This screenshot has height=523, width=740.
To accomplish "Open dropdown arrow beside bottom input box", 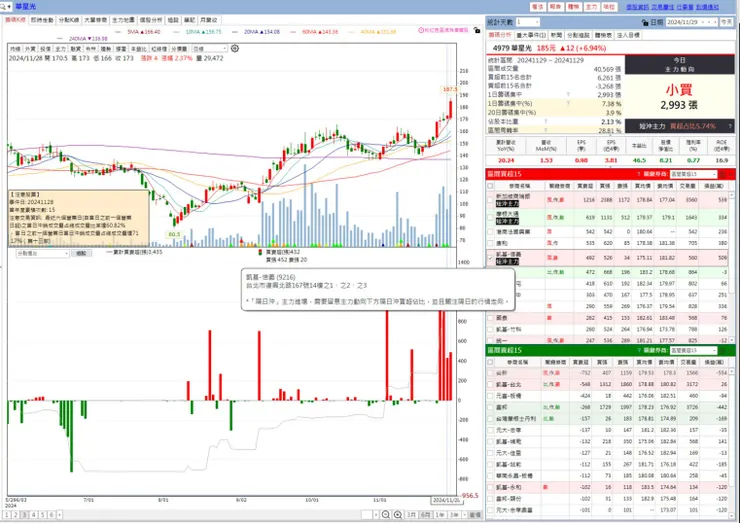I will pos(376,515).
